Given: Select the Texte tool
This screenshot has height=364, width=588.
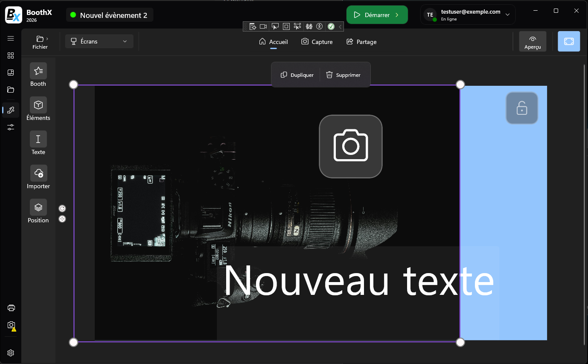Looking at the screenshot, I should (38, 143).
